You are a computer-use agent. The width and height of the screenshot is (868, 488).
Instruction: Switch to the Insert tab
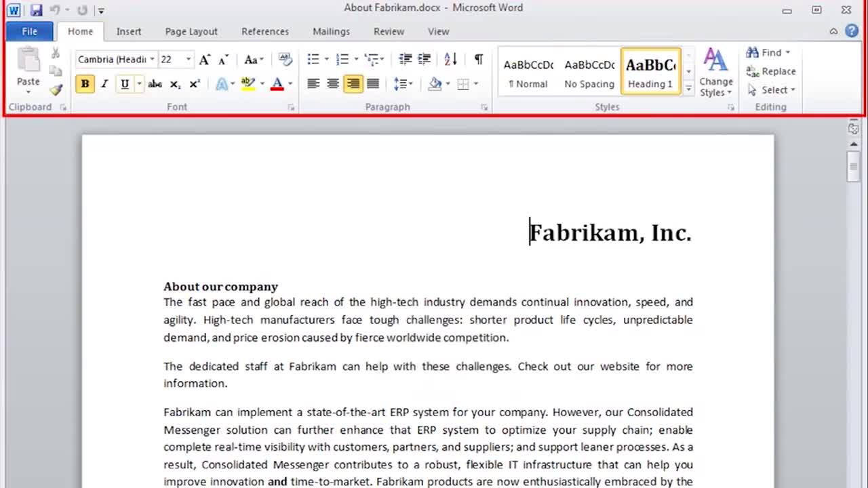pyautogui.click(x=129, y=31)
